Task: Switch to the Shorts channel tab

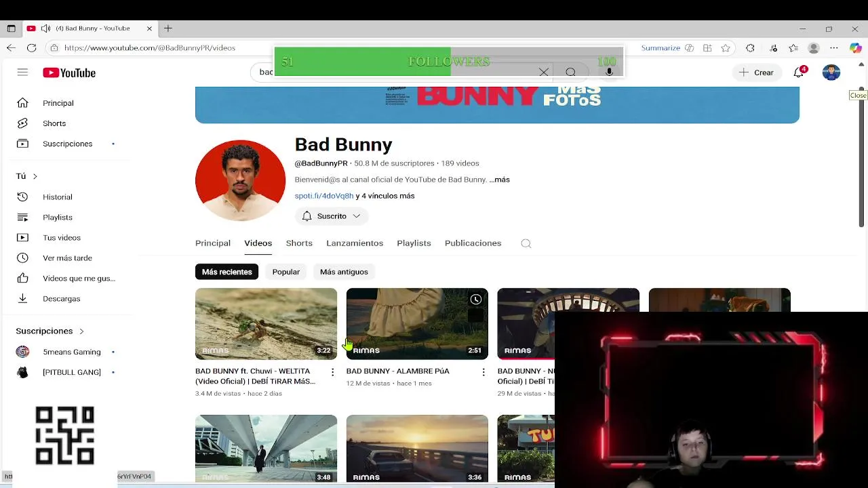Action: click(x=299, y=243)
